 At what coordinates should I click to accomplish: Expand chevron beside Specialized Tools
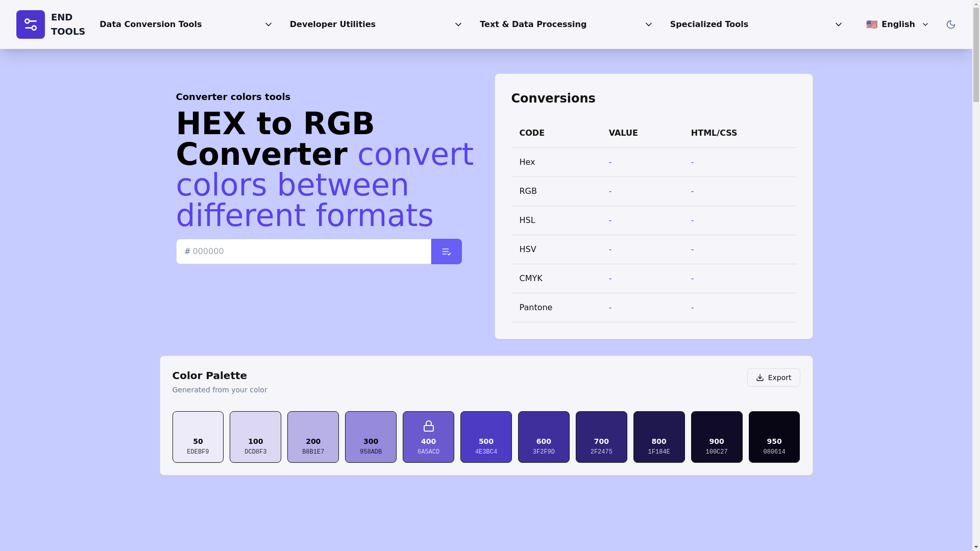(x=839, y=24)
